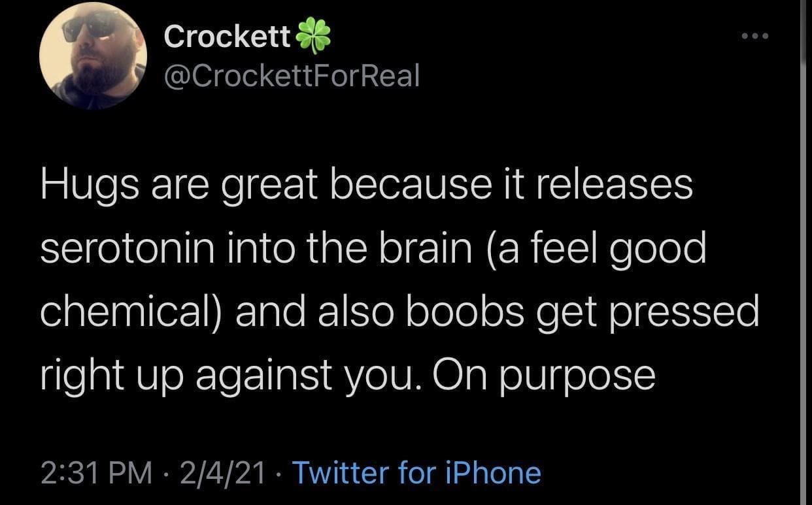
Task: Click the 2/4/21 tweet date
Action: pos(224,472)
